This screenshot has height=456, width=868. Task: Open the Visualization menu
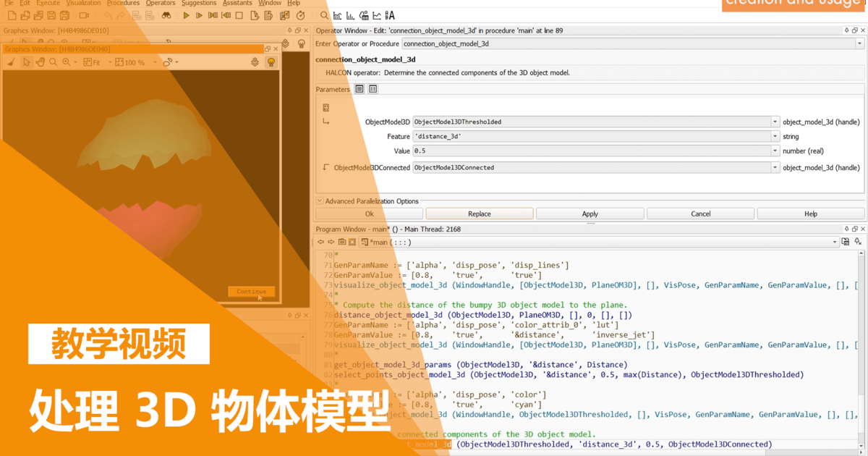[83, 3]
